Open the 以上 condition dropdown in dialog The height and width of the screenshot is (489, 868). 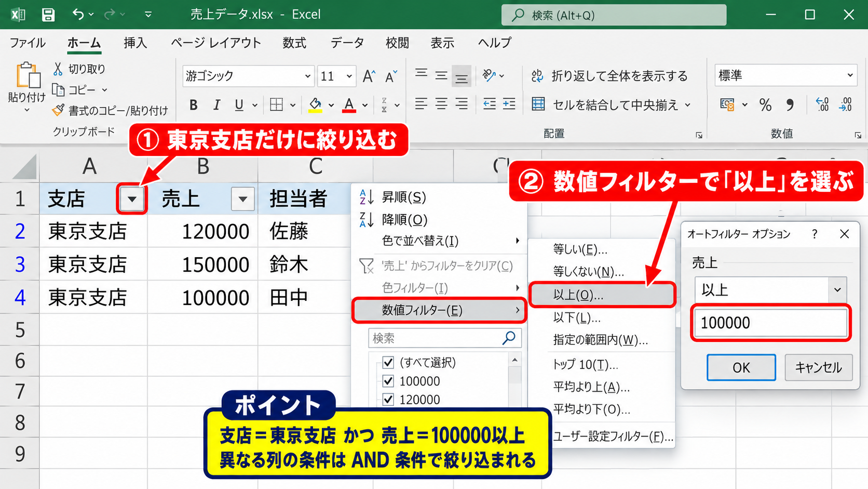837,289
